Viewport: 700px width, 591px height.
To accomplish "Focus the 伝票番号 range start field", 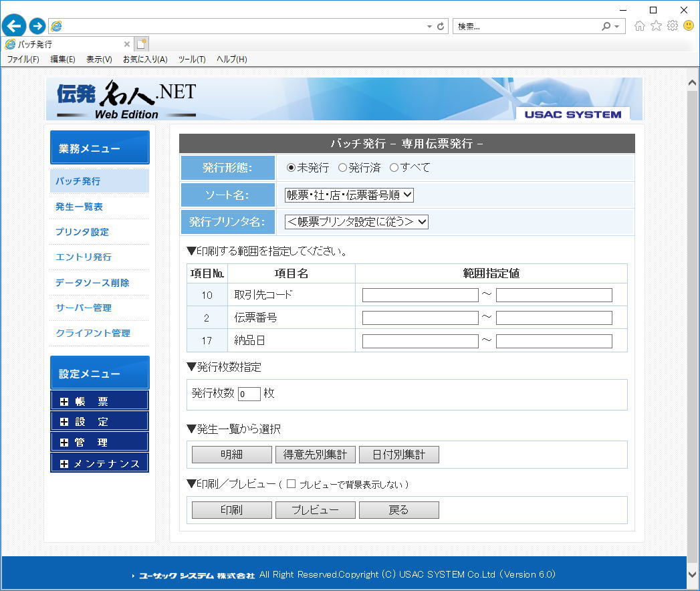I will [420, 318].
